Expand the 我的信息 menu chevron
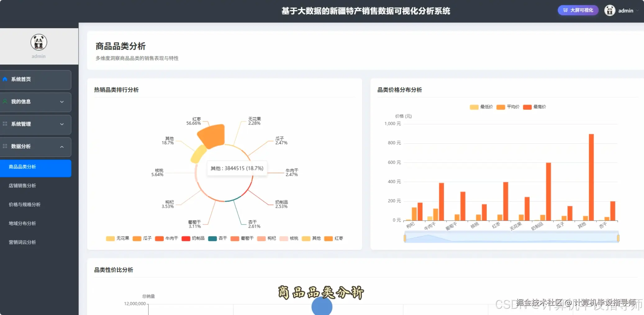Screen dimensions: 644x315 (62, 102)
